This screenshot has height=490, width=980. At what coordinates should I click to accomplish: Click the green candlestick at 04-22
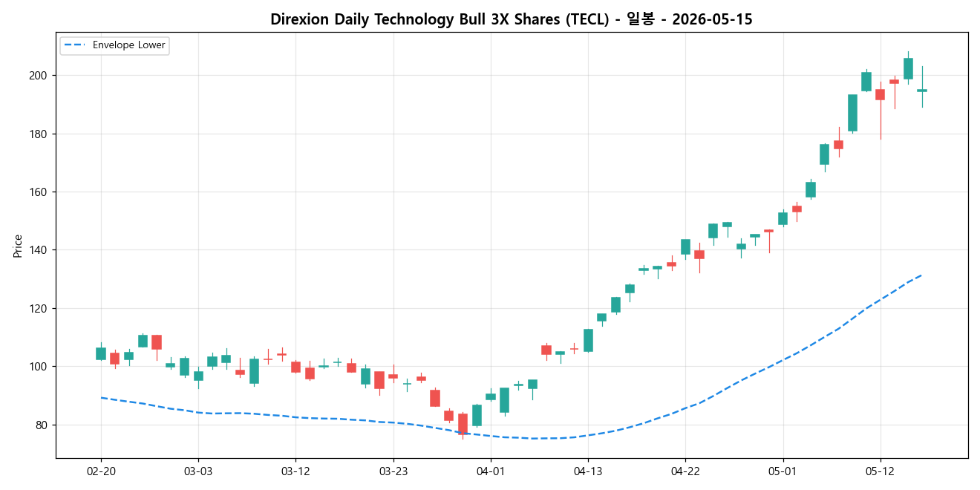coord(685,246)
